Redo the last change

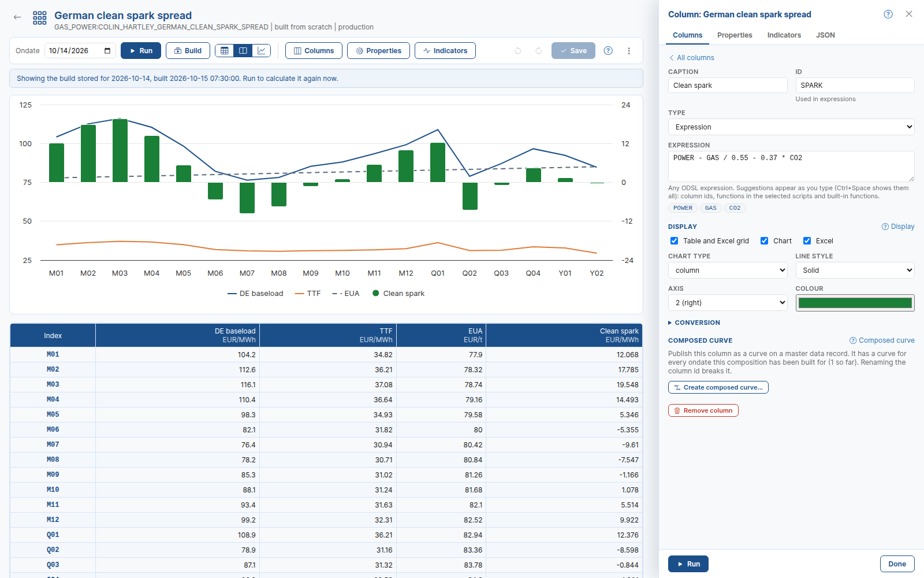coord(539,51)
